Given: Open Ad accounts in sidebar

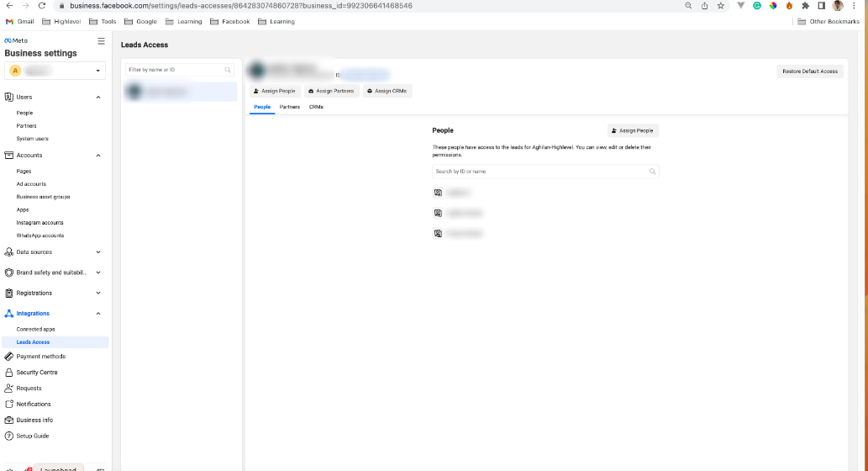Looking at the screenshot, I should (31, 184).
